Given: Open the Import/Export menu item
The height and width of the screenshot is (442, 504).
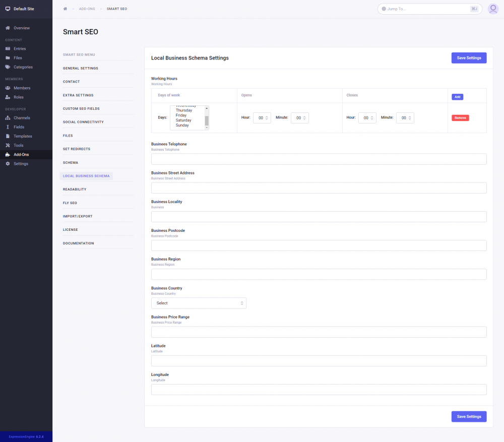Looking at the screenshot, I should pyautogui.click(x=77, y=216).
